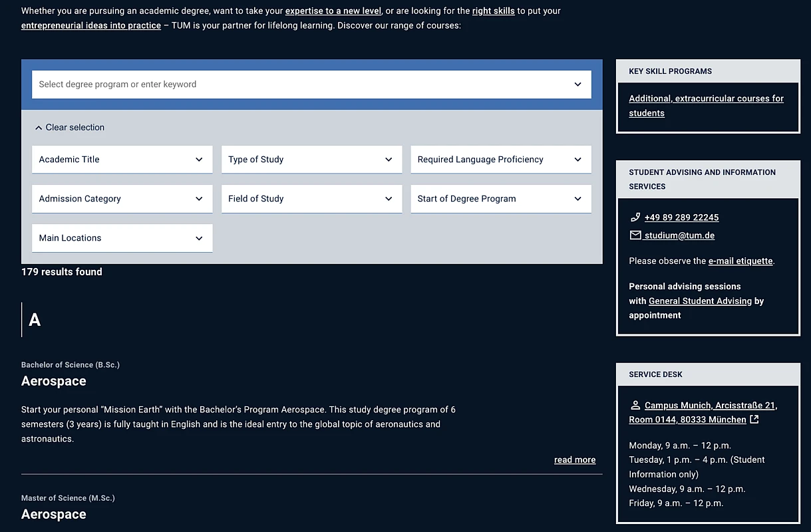Click the chevron on the Academic Title filter
The image size is (811, 532).
tap(198, 159)
